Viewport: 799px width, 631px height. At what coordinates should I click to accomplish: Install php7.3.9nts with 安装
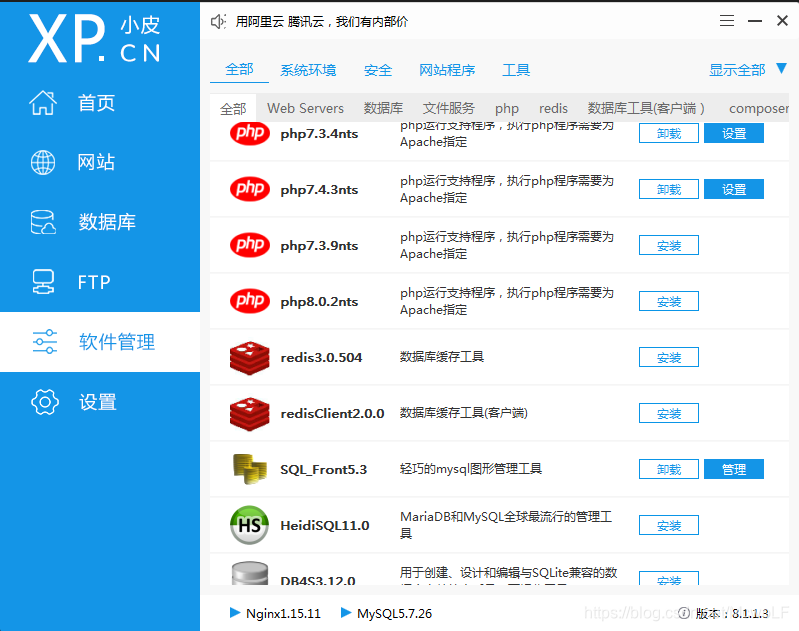[x=669, y=245]
